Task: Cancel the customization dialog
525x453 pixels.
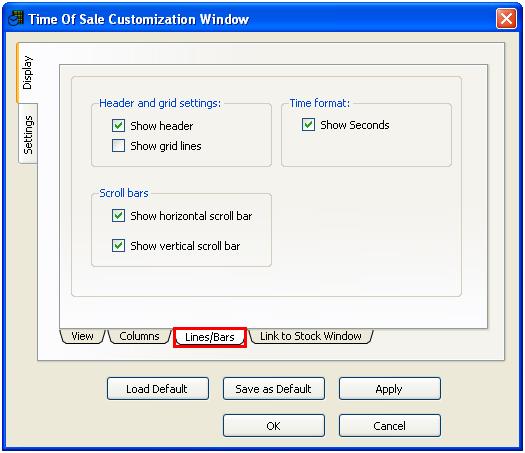Action: [390, 426]
